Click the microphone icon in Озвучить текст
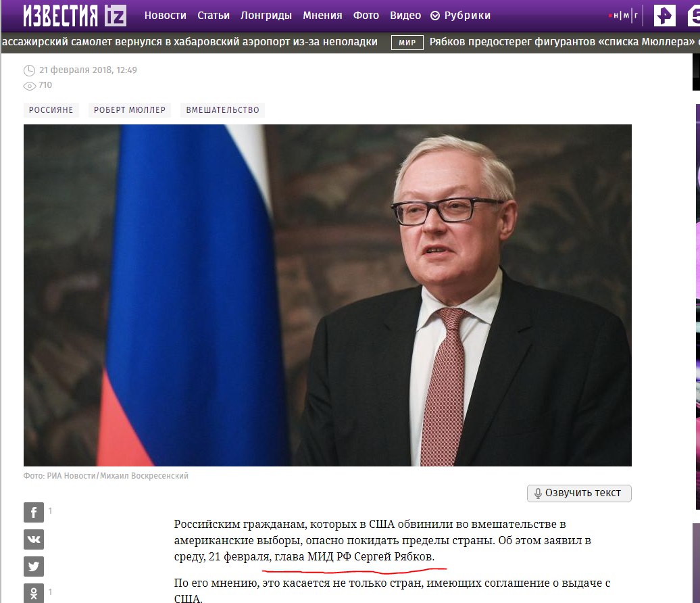 point(538,493)
